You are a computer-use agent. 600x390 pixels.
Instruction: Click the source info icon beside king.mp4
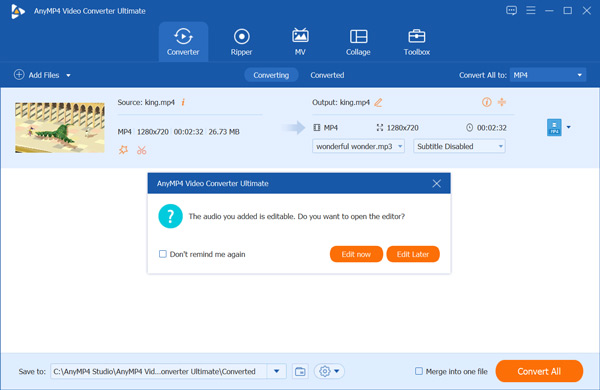point(183,102)
